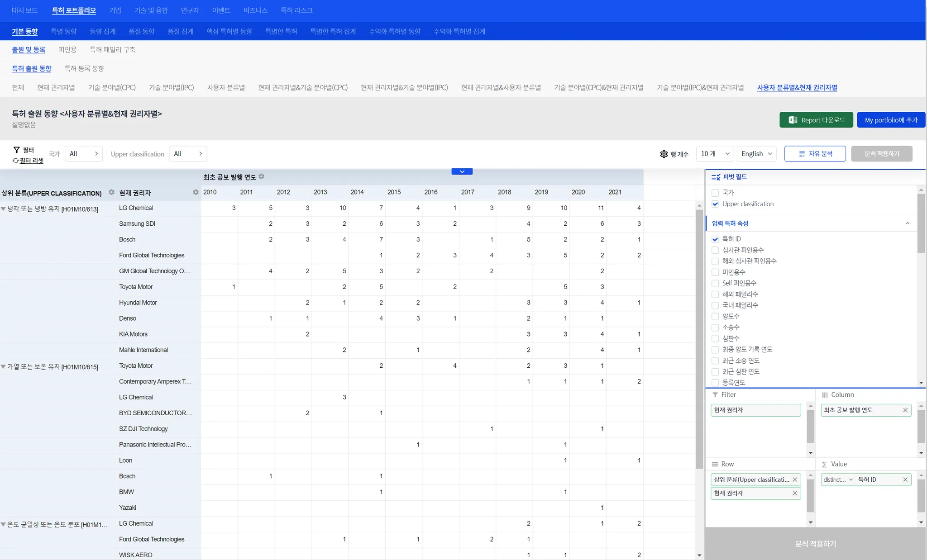This screenshot has height=560, width=927.
Task: Enable the 국가 pivot field checkbox
Action: pyautogui.click(x=715, y=193)
